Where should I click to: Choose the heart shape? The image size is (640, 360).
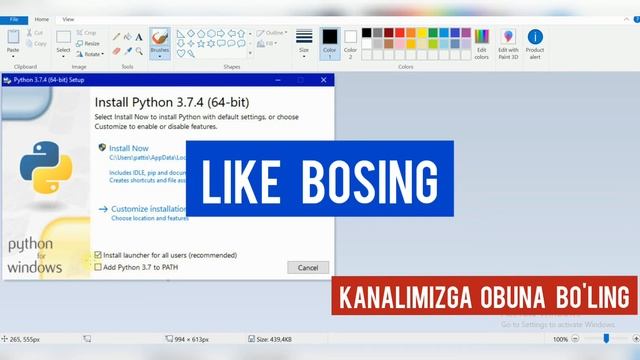point(181,53)
